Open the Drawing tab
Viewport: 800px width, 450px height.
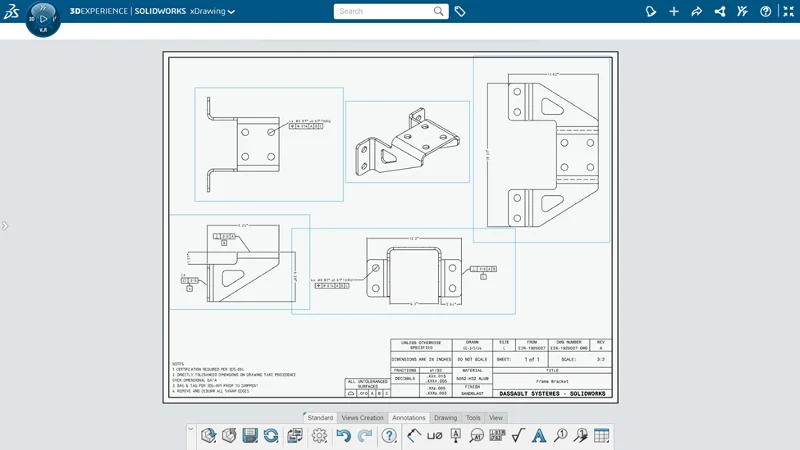(x=445, y=418)
